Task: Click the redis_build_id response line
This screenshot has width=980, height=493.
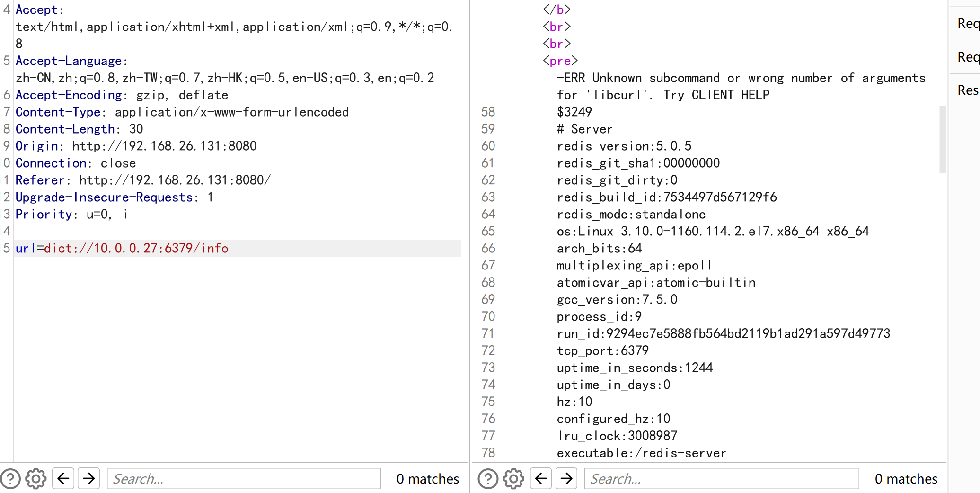Action: click(667, 197)
